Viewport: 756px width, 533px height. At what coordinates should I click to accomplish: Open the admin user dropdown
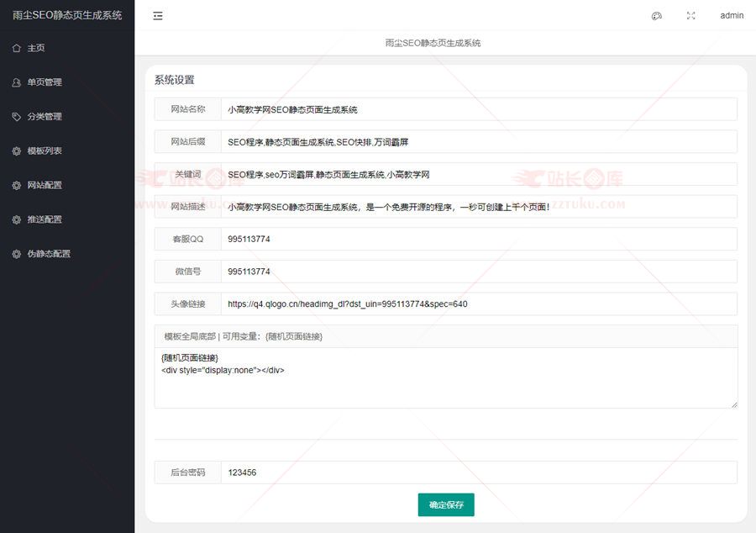click(x=731, y=15)
